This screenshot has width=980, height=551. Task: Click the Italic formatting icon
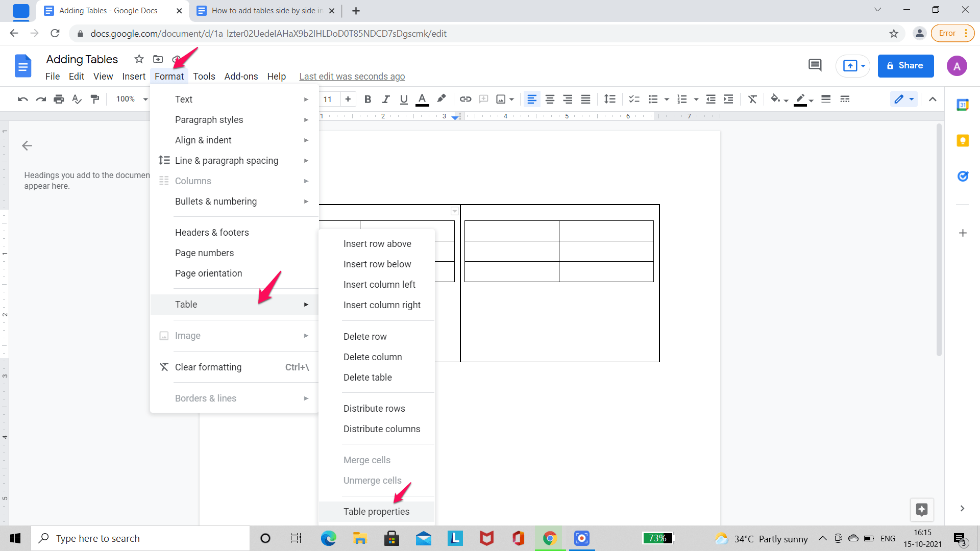(385, 99)
